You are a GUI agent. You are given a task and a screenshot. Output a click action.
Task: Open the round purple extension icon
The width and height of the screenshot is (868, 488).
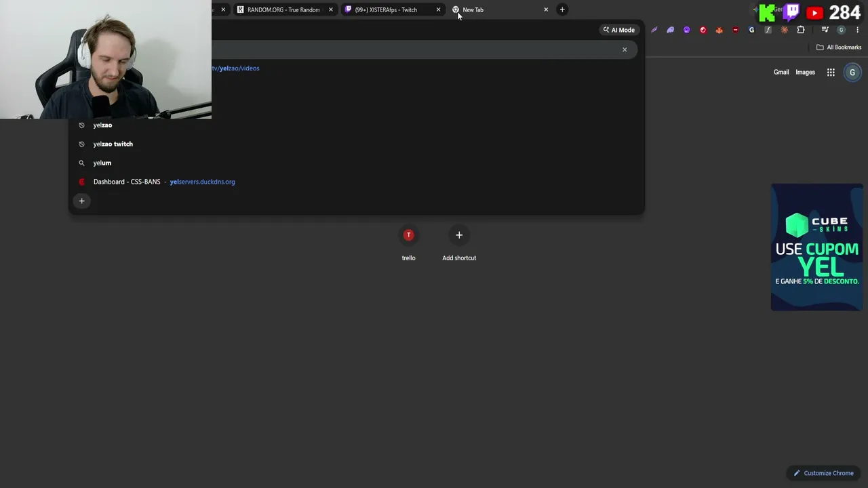pos(687,30)
